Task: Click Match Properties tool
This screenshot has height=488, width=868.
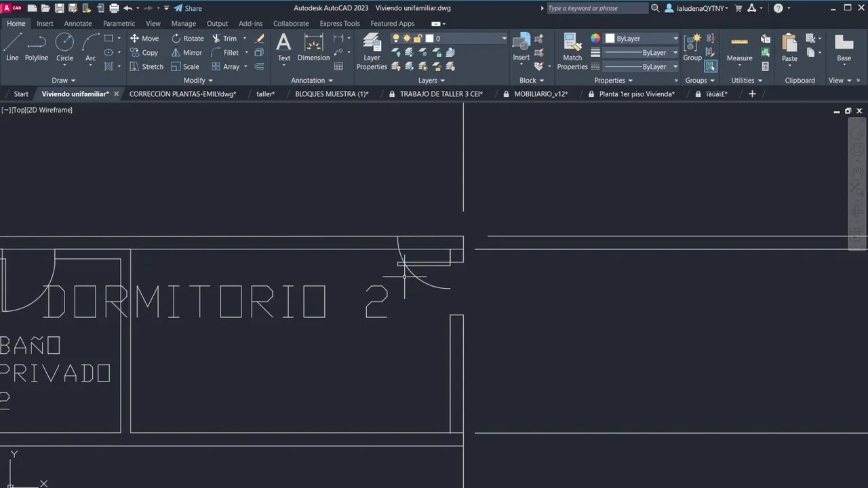Action: [572, 52]
